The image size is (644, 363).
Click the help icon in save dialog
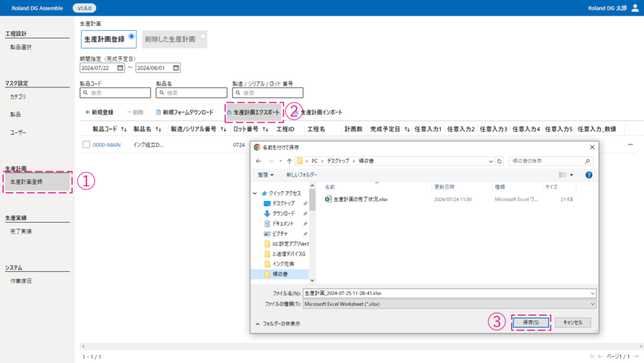point(589,175)
